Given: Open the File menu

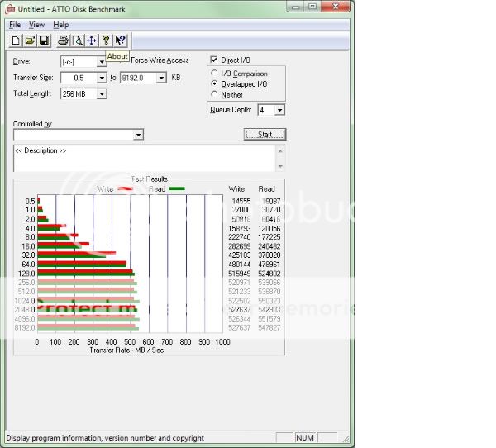Looking at the screenshot, I should click(x=15, y=25).
